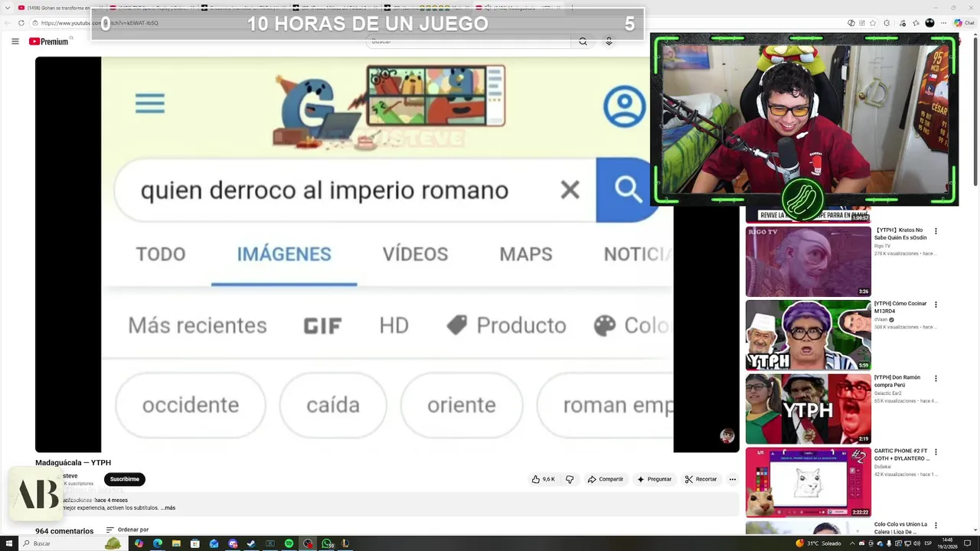Open the volume speaker tray icon
The width and height of the screenshot is (980, 551).
click(916, 543)
